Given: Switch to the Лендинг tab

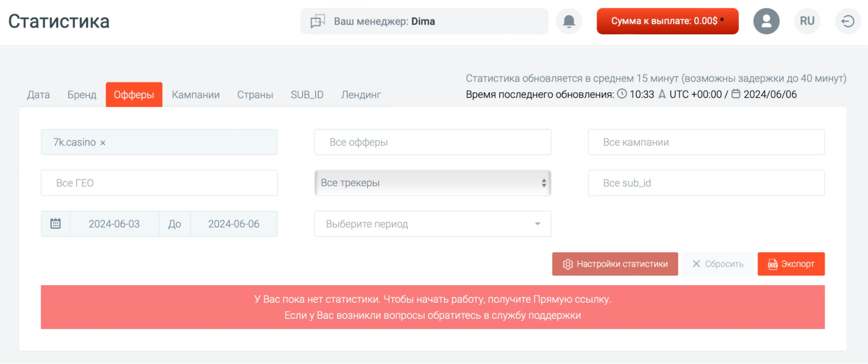Looking at the screenshot, I should (x=361, y=95).
